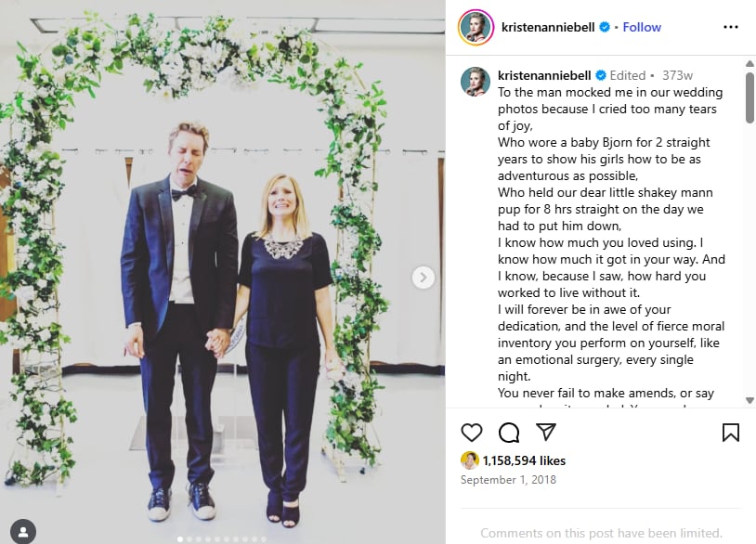The image size is (756, 544).
Task: Open the September 1, 2018 date link
Action: (x=506, y=480)
